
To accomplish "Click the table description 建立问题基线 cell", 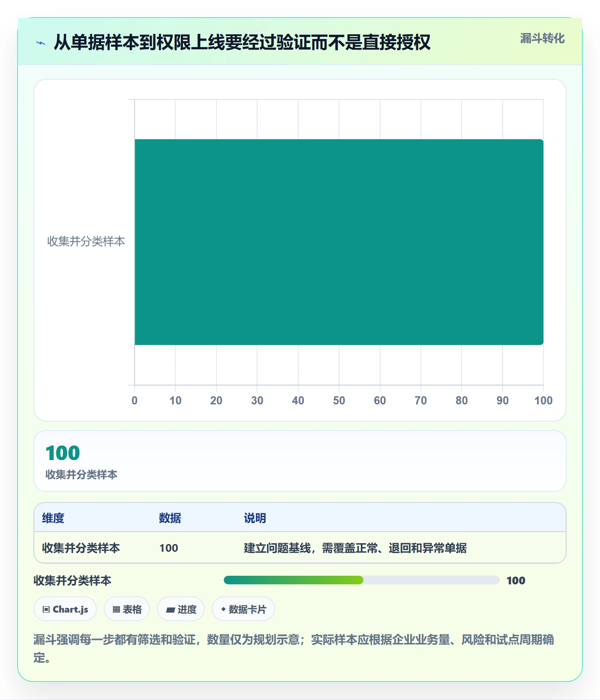I will pos(355,548).
